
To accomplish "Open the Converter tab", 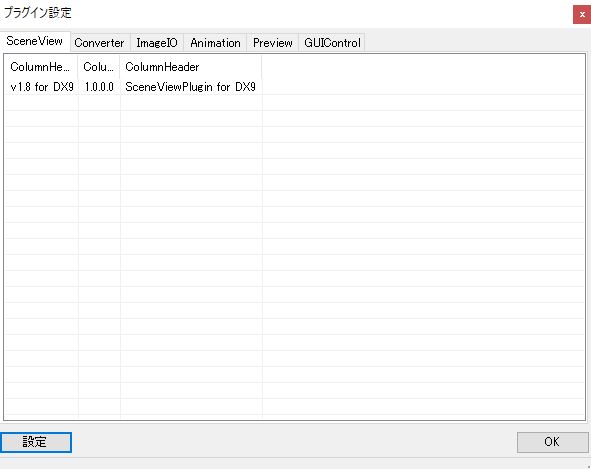I will coord(100,43).
